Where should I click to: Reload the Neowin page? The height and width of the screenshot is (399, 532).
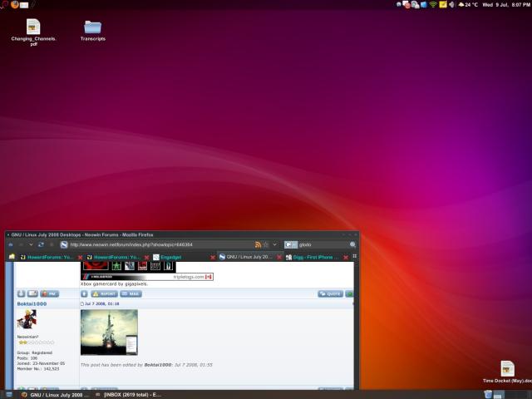[x=41, y=244]
